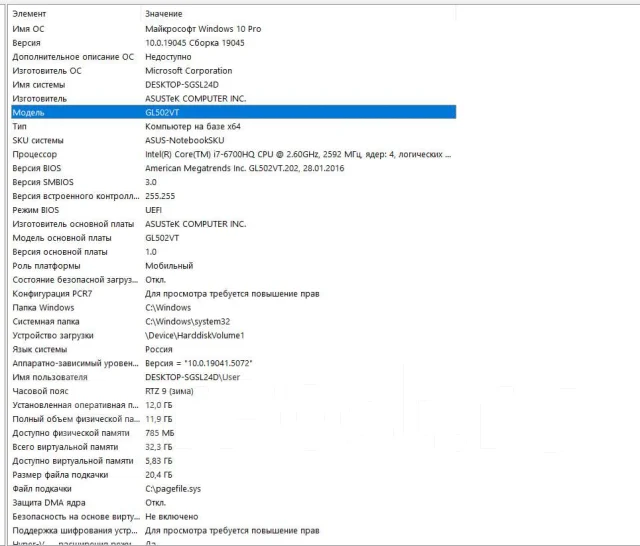This screenshot has width=640, height=546.
Task: Select the 'Тип' row
Action: [x=233, y=127]
